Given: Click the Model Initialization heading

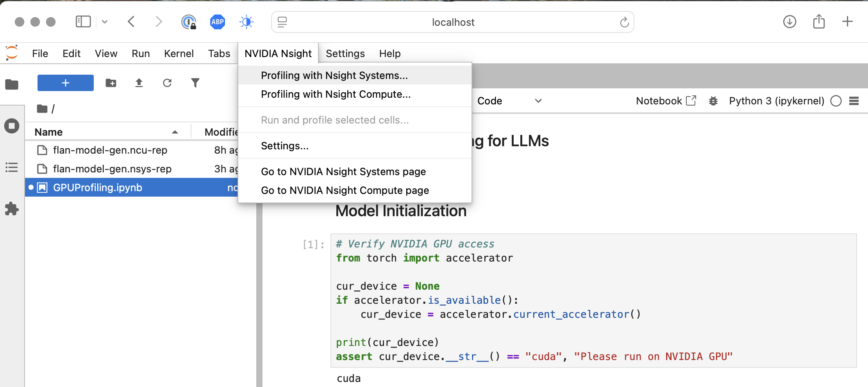Looking at the screenshot, I should (401, 211).
